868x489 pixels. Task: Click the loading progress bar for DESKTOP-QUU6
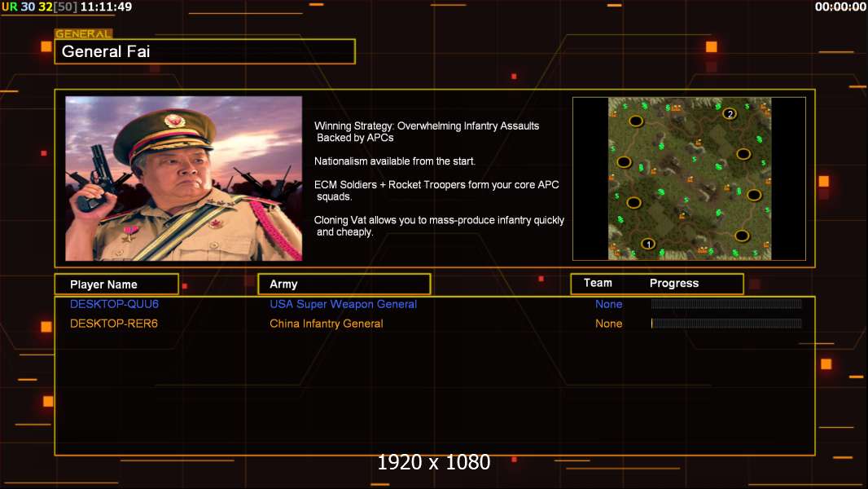pyautogui.click(x=726, y=303)
